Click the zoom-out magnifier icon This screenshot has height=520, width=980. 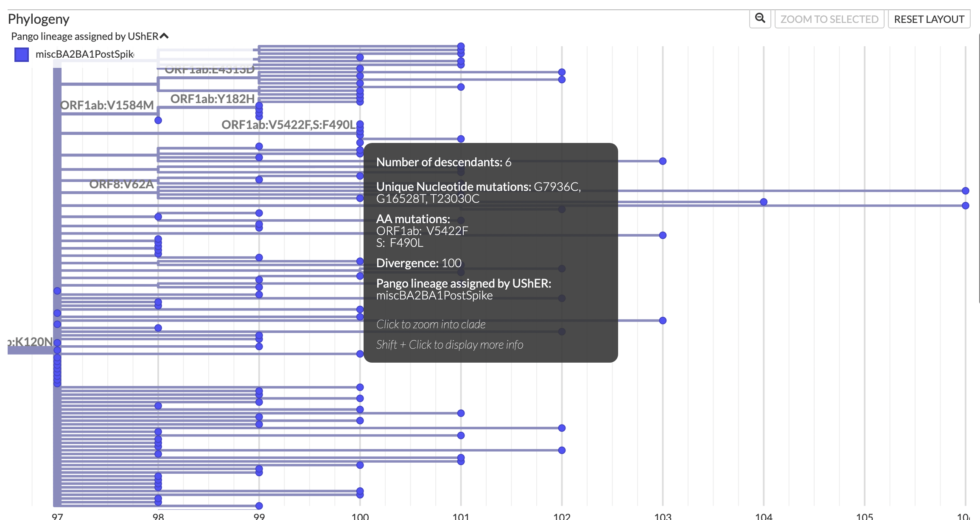(x=760, y=19)
